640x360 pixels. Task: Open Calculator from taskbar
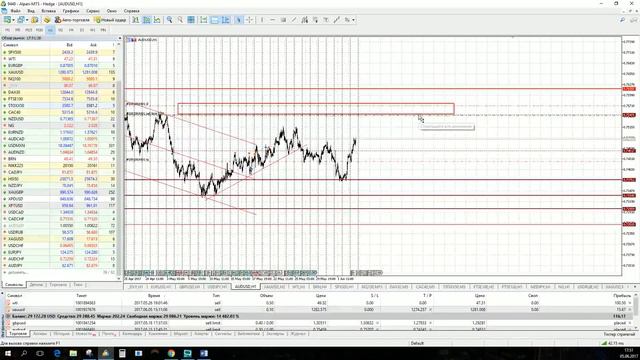(122, 353)
